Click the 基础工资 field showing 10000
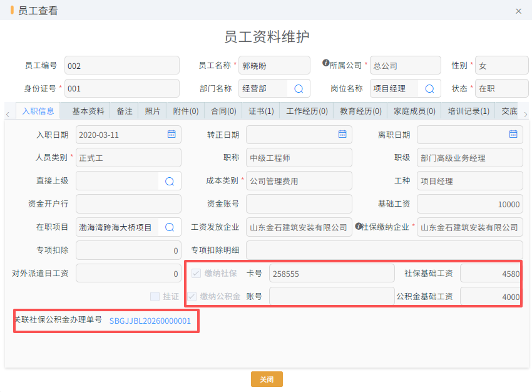 coord(469,204)
